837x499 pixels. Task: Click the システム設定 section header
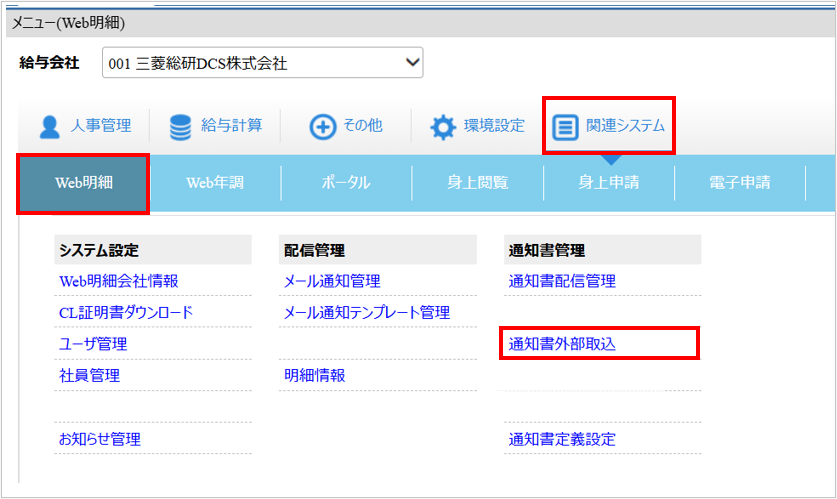153,250
